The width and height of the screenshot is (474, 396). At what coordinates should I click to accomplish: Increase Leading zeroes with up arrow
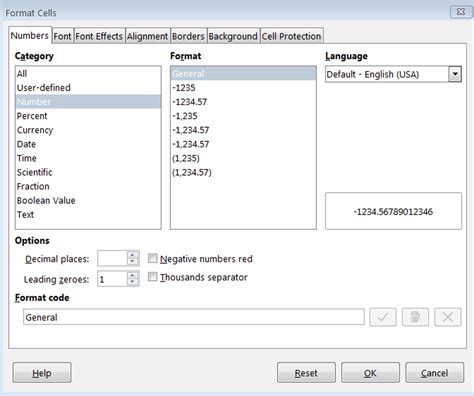click(x=133, y=276)
